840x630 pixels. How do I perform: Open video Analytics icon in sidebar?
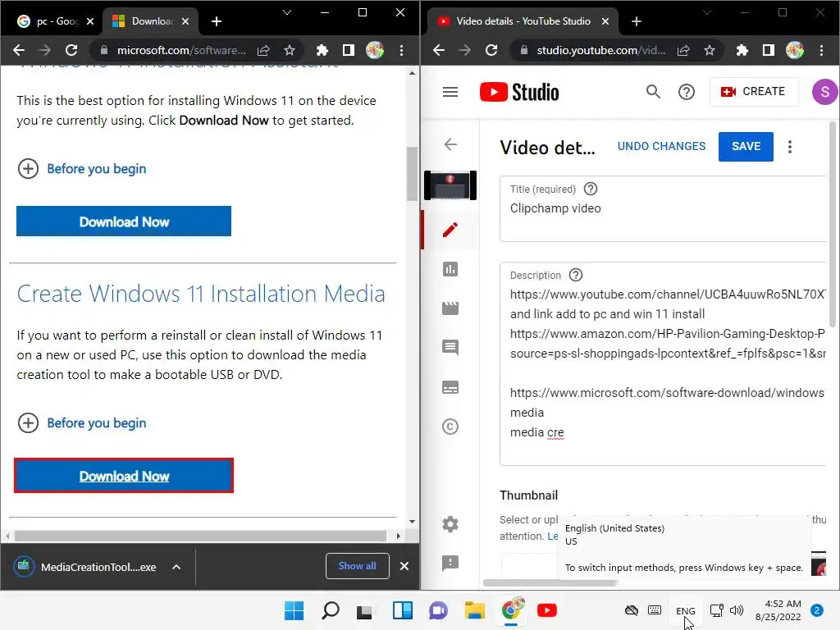coord(450,269)
